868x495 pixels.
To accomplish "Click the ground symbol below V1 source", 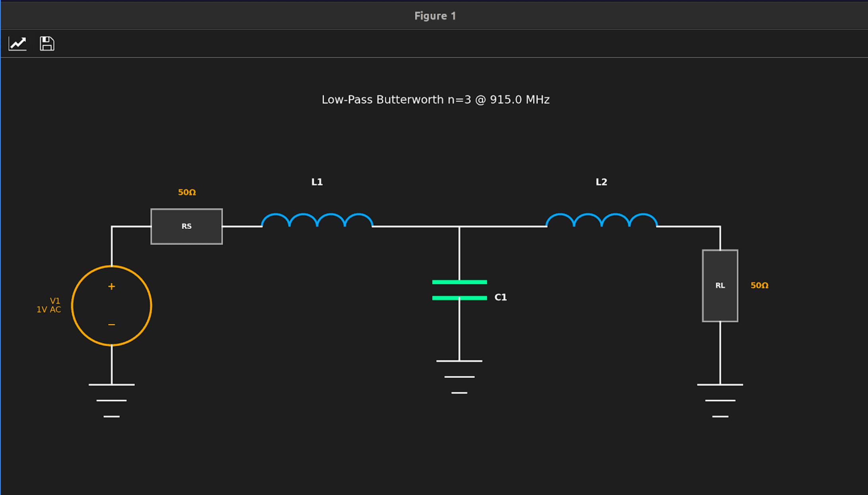I will [112, 401].
